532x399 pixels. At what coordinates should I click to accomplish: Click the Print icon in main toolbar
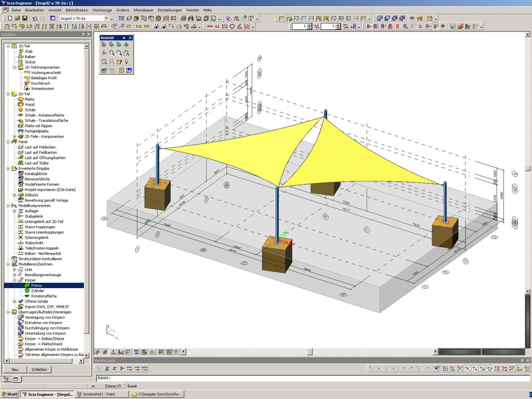(183, 18)
